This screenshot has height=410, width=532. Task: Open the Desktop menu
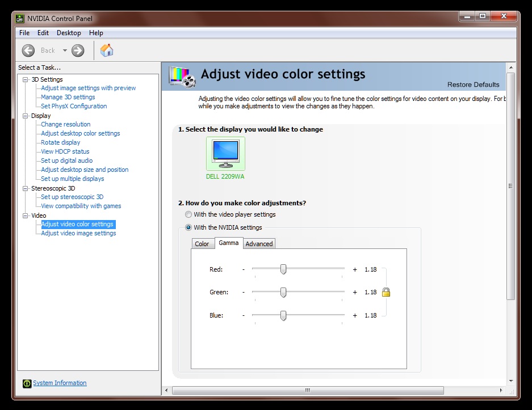pos(69,33)
